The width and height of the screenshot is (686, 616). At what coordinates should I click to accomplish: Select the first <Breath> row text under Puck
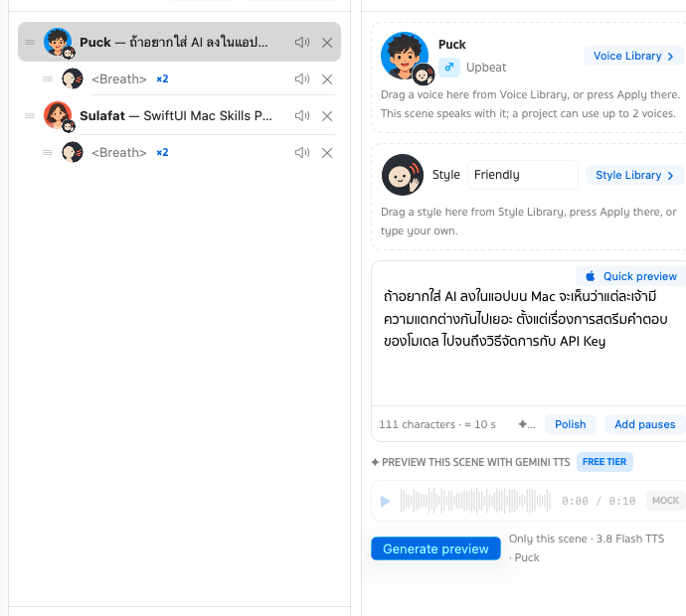[x=118, y=79]
